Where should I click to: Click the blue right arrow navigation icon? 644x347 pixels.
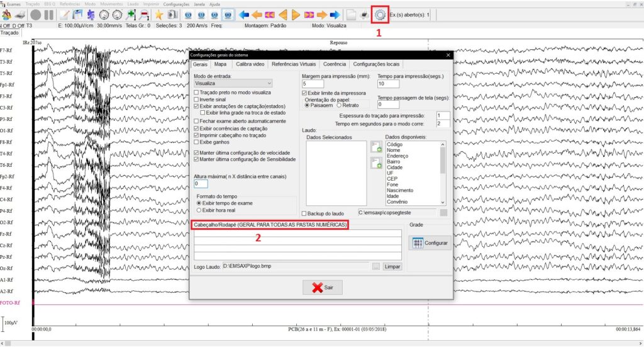pyautogui.click(x=335, y=14)
